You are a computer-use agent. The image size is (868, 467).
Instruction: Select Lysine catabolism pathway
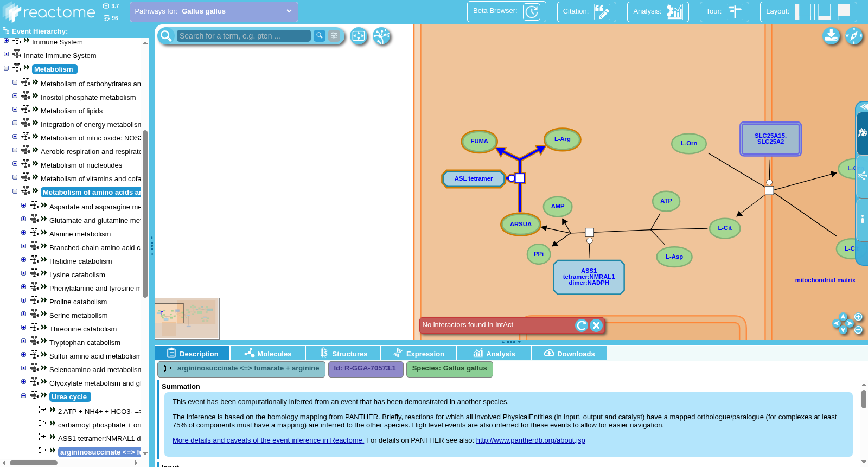point(77,275)
